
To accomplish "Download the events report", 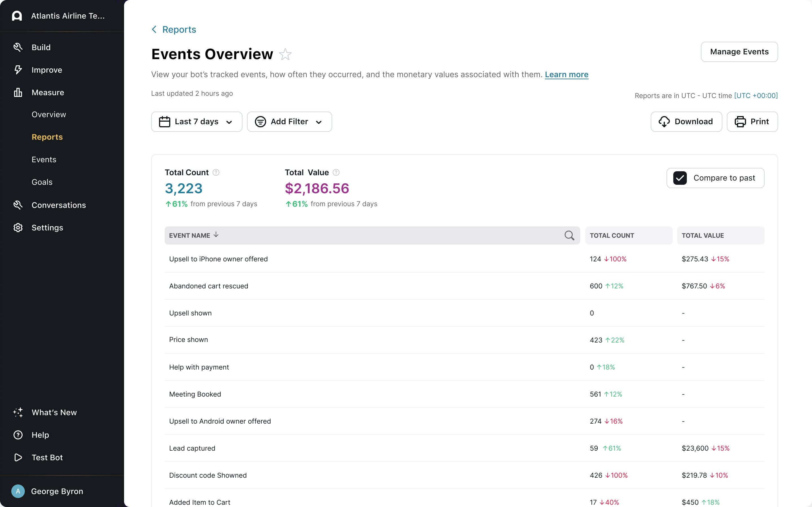I will point(686,122).
